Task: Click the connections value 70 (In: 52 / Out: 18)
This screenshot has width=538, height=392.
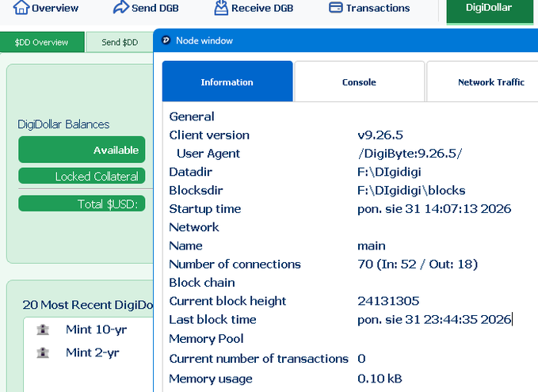Action: [418, 264]
